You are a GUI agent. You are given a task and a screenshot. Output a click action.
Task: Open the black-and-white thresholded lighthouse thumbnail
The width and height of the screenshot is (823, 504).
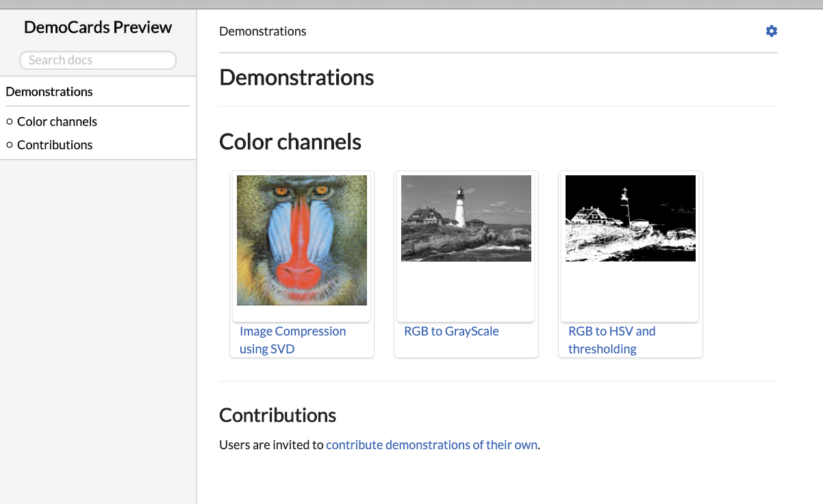click(631, 218)
